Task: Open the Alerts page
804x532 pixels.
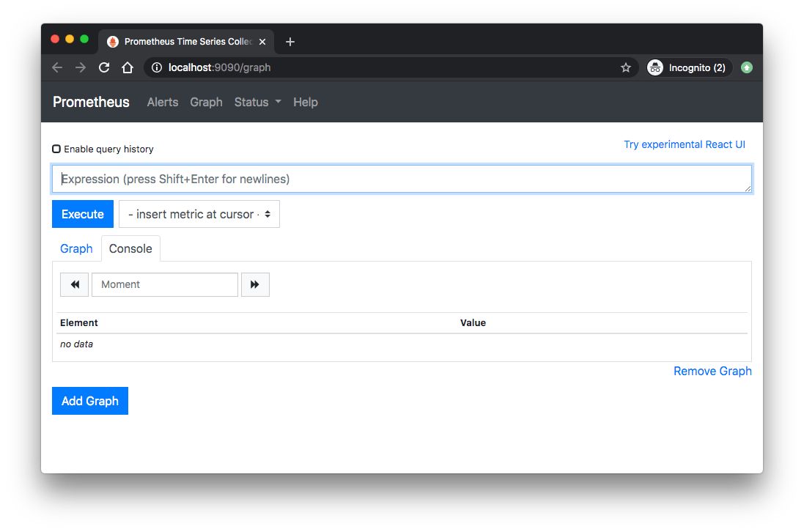Action: tap(162, 102)
